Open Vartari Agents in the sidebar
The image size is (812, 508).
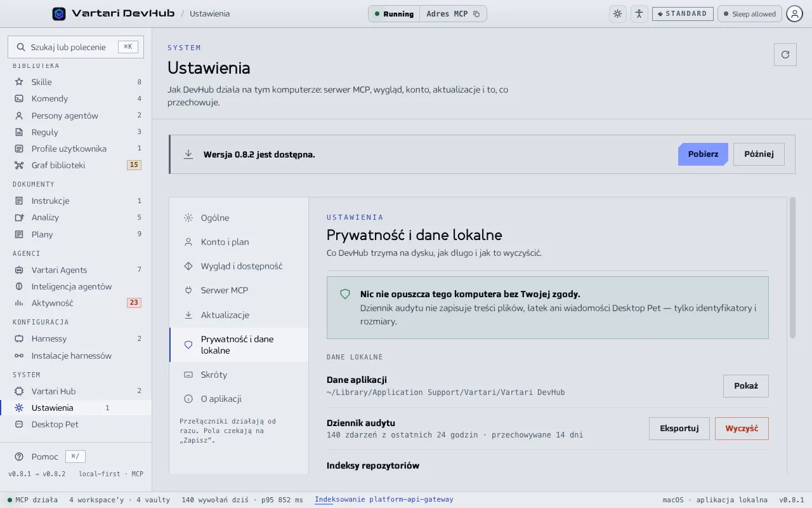point(76,270)
